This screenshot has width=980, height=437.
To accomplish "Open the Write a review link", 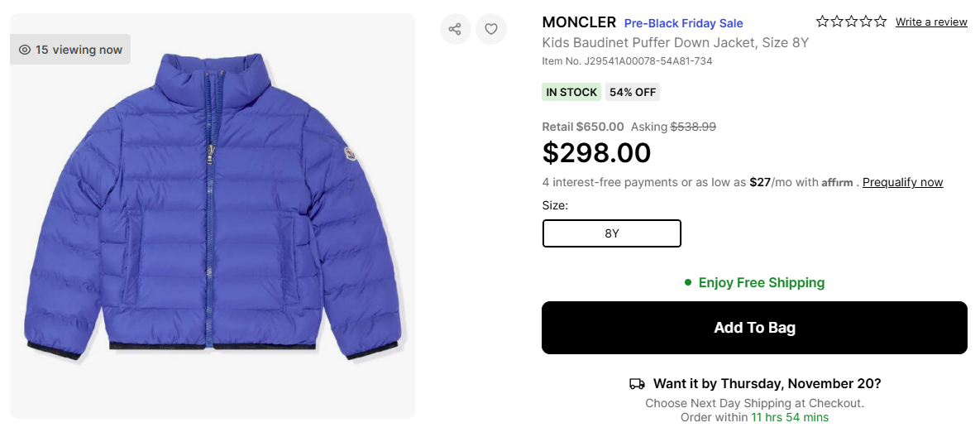I will point(931,22).
